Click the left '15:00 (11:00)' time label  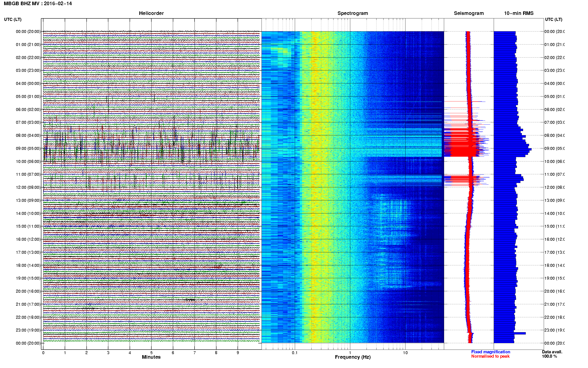[28, 226]
